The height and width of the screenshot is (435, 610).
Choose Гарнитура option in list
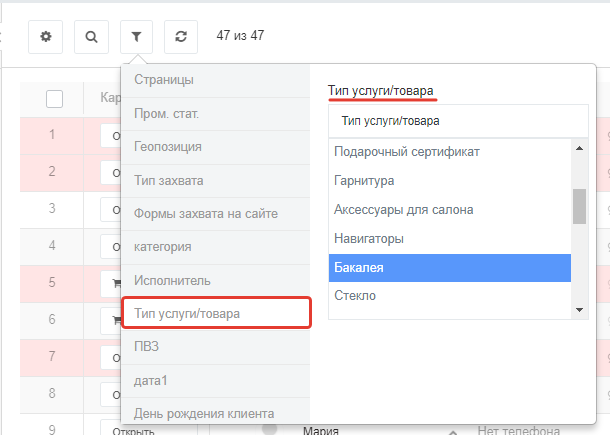[450, 181]
